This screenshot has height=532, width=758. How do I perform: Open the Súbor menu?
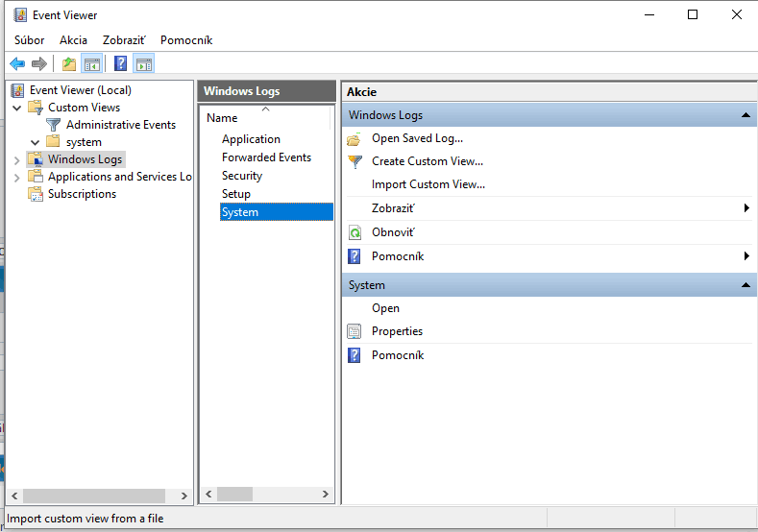[x=30, y=40]
